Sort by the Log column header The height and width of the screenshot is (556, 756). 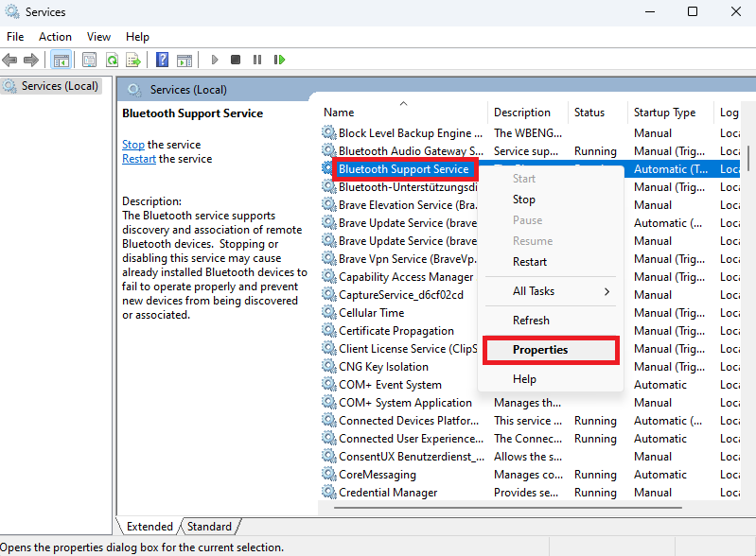728,113
